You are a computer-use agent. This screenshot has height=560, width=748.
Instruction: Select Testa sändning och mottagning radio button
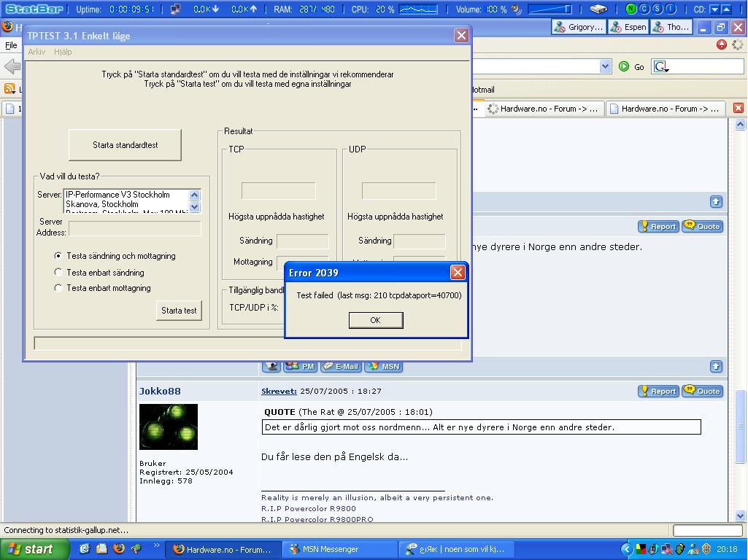pyautogui.click(x=58, y=256)
